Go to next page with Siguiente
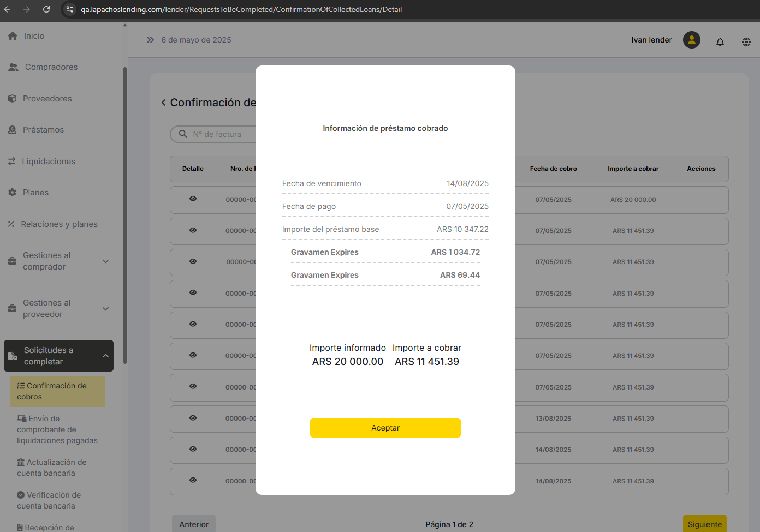 point(704,524)
